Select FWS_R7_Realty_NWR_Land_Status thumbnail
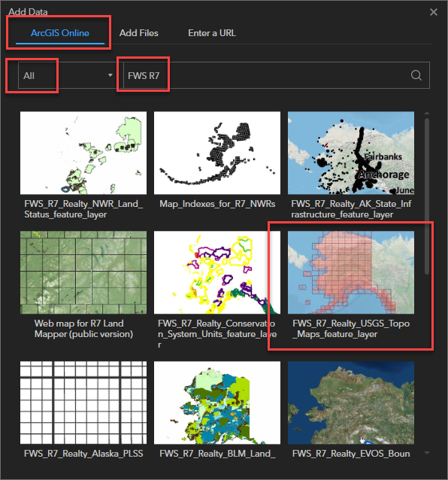The image size is (448, 480). coord(83,153)
